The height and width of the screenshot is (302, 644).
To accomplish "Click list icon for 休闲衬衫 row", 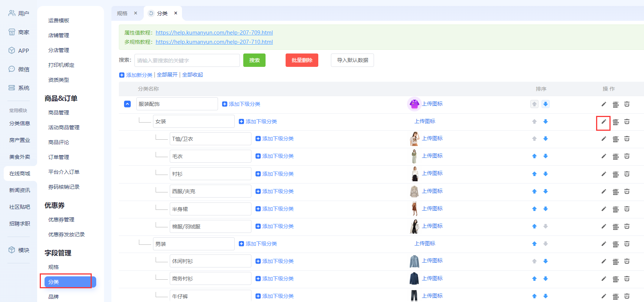I will pyautogui.click(x=616, y=262).
